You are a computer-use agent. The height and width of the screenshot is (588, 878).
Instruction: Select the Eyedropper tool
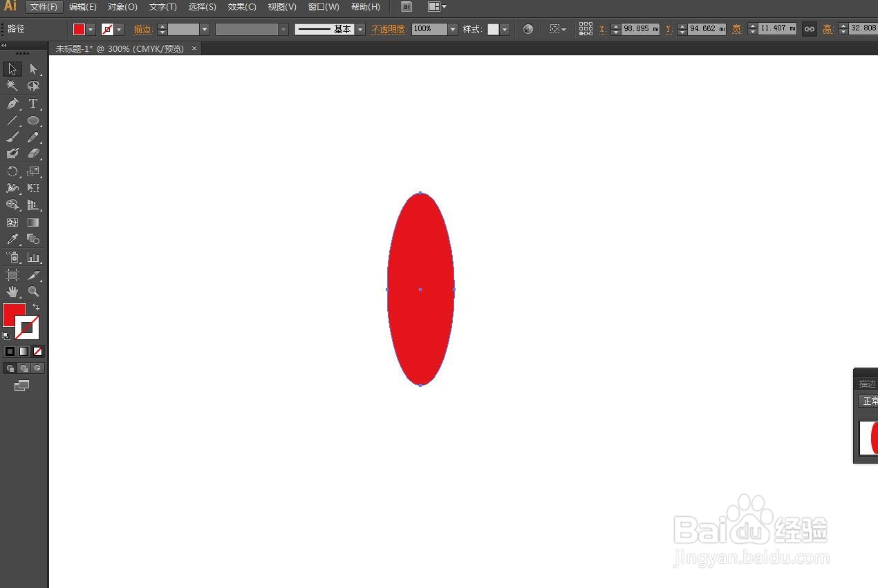point(12,239)
